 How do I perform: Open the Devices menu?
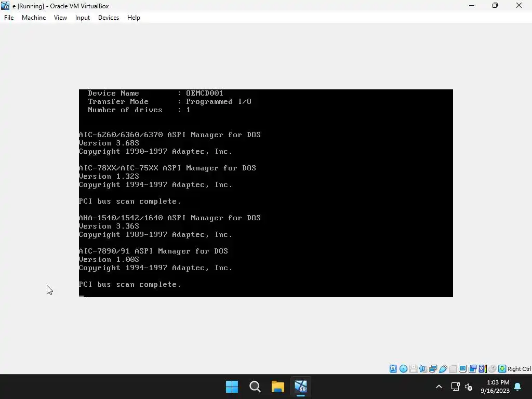pyautogui.click(x=109, y=18)
